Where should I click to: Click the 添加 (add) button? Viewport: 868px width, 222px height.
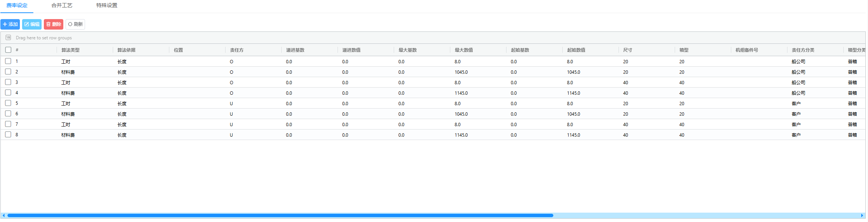tap(10, 24)
